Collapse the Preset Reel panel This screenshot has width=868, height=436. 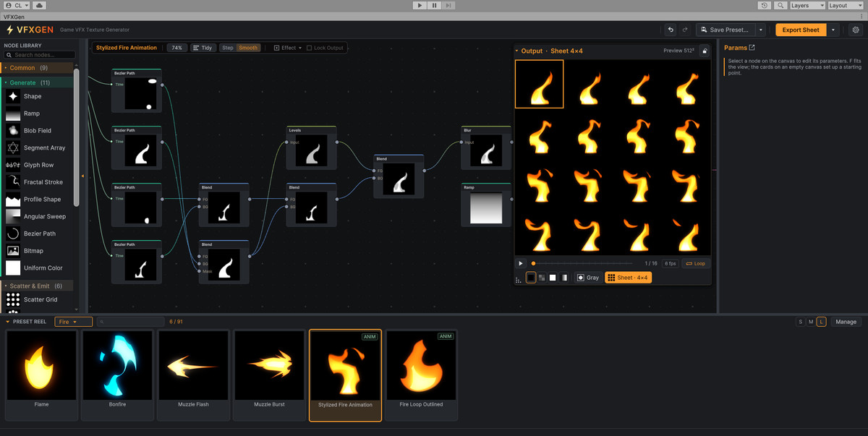click(x=8, y=322)
